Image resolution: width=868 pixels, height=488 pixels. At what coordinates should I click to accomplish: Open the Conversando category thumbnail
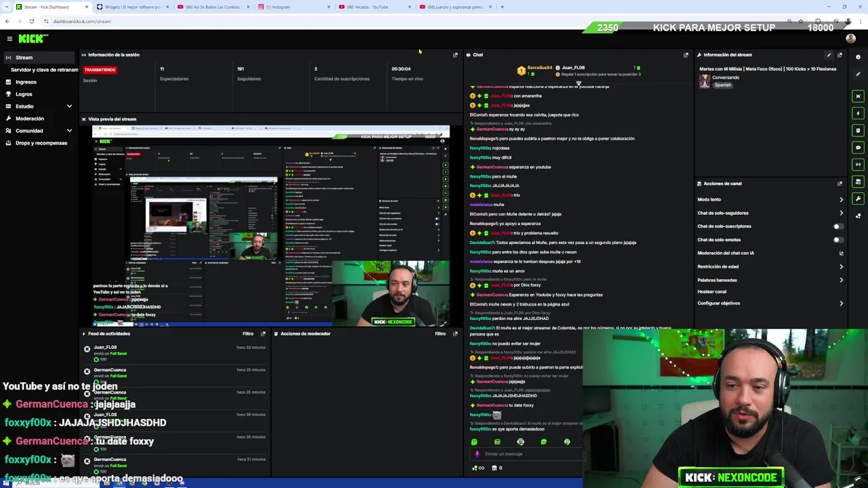click(x=705, y=81)
